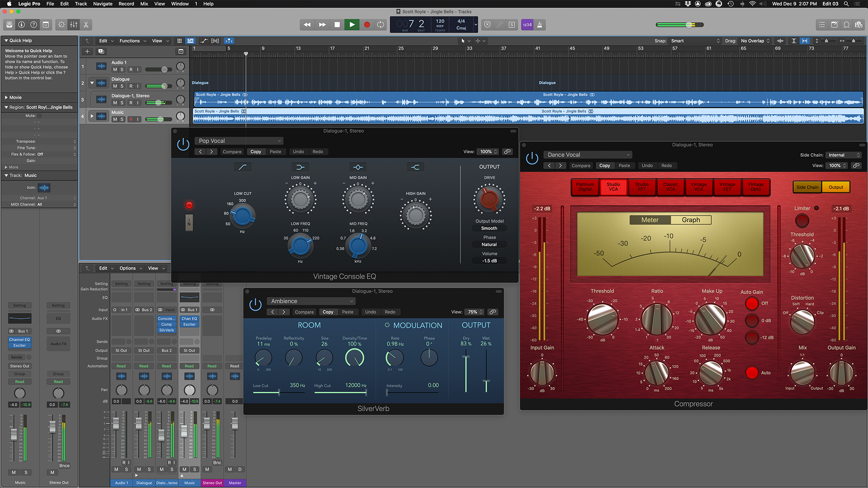Open the Loop Browser button top right
This screenshot has width=868, height=488.
(x=846, y=25)
